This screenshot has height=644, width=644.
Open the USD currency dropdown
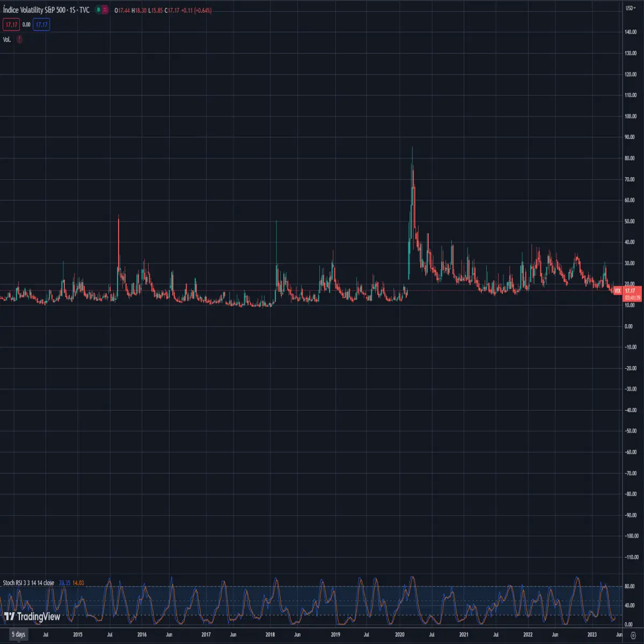[630, 8]
